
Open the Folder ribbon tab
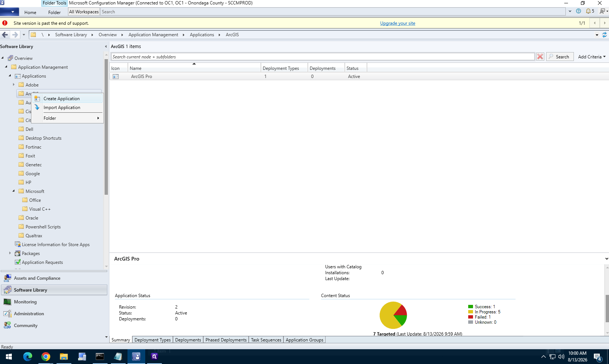click(54, 12)
